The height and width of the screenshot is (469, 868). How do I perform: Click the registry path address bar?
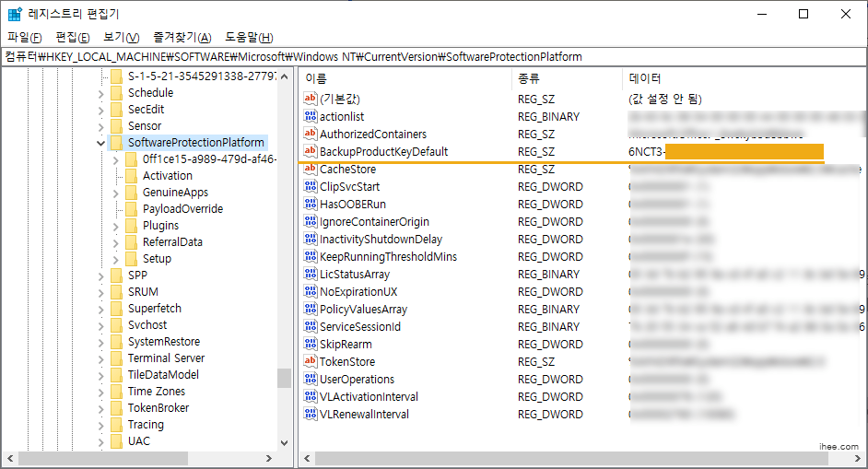(434, 56)
